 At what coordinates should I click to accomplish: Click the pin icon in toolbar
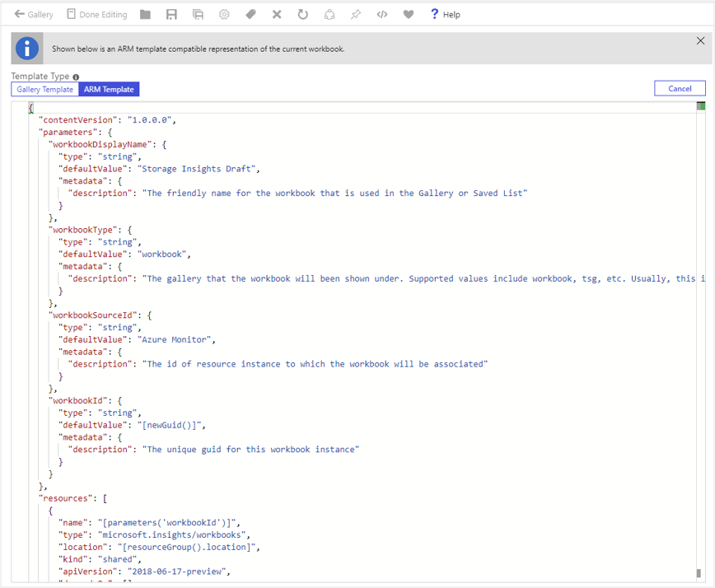(356, 15)
